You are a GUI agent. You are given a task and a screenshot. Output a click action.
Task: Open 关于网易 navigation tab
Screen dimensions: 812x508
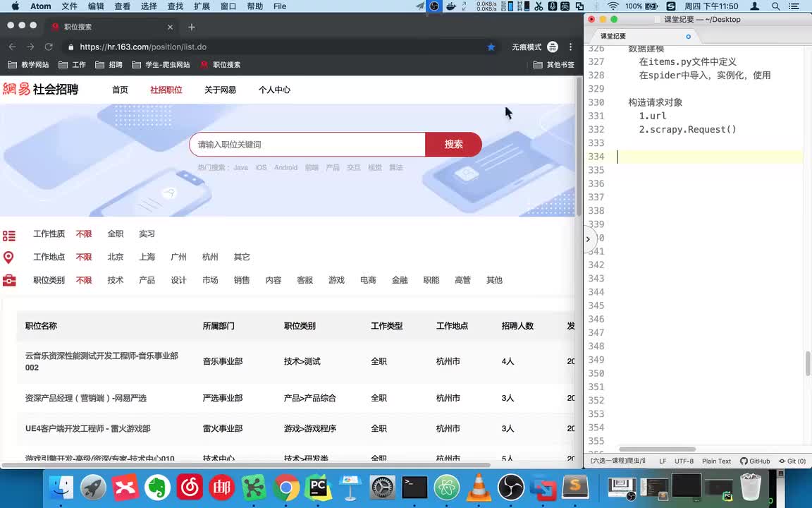pos(220,90)
